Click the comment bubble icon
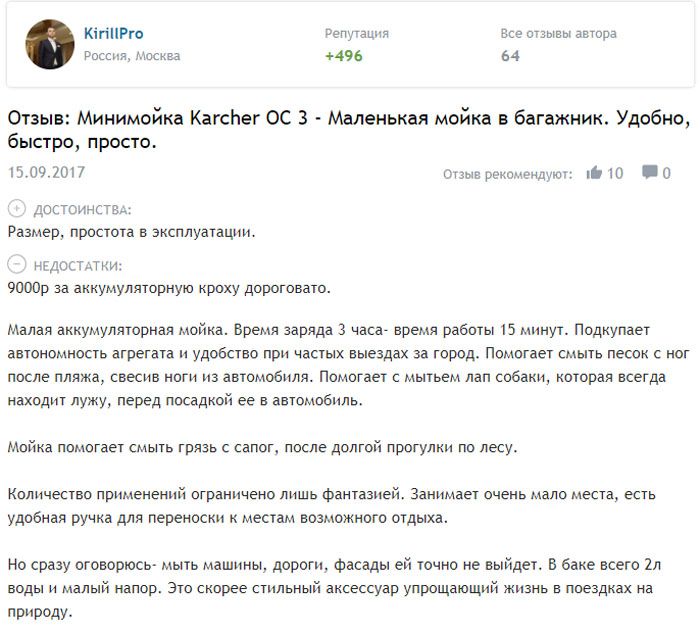 click(649, 173)
